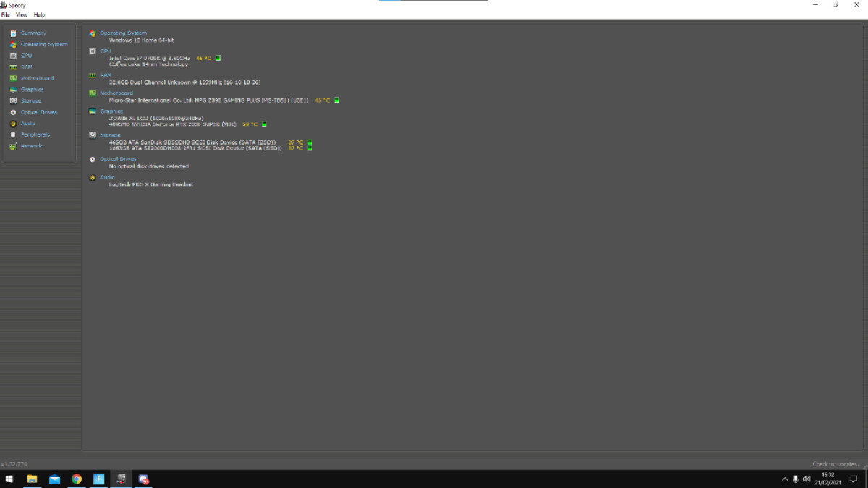Open Google Chrome from the taskbar
This screenshot has height=488, width=868.
(77, 479)
